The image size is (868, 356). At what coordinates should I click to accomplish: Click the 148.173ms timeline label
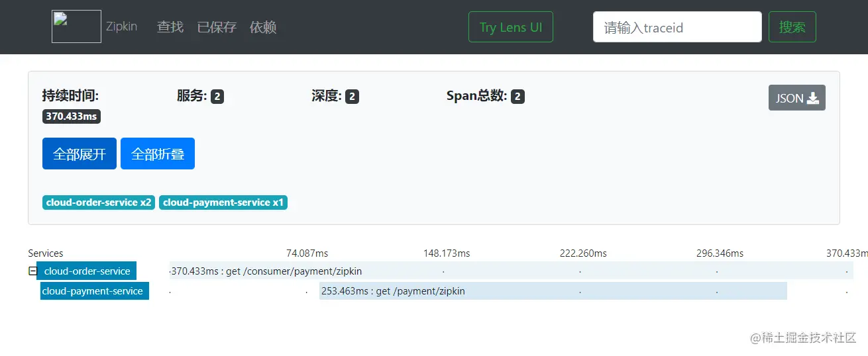tap(447, 253)
